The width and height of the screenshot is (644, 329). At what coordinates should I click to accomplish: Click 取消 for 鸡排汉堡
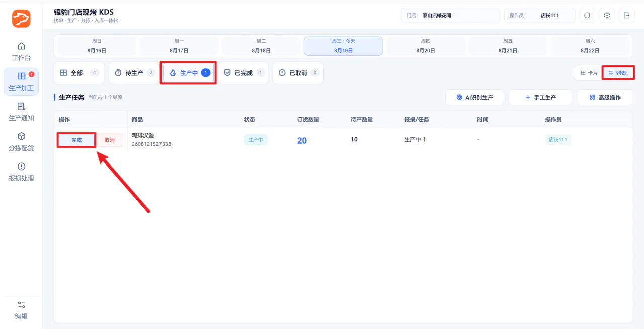[x=109, y=140]
